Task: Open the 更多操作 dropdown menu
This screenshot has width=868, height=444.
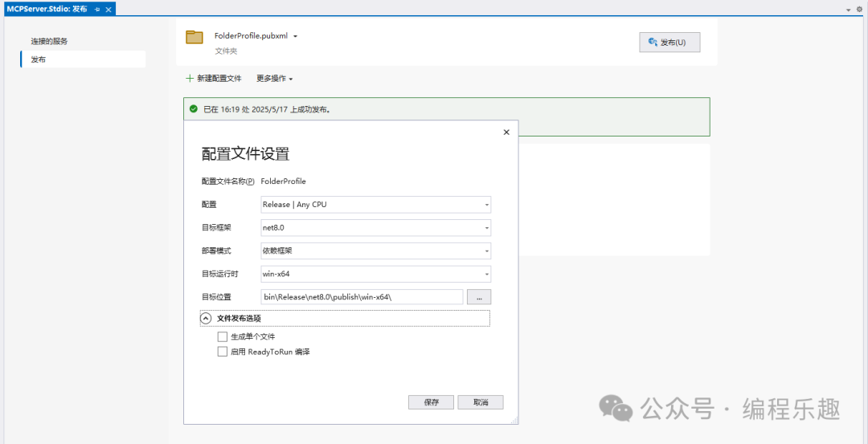Action: pos(275,79)
